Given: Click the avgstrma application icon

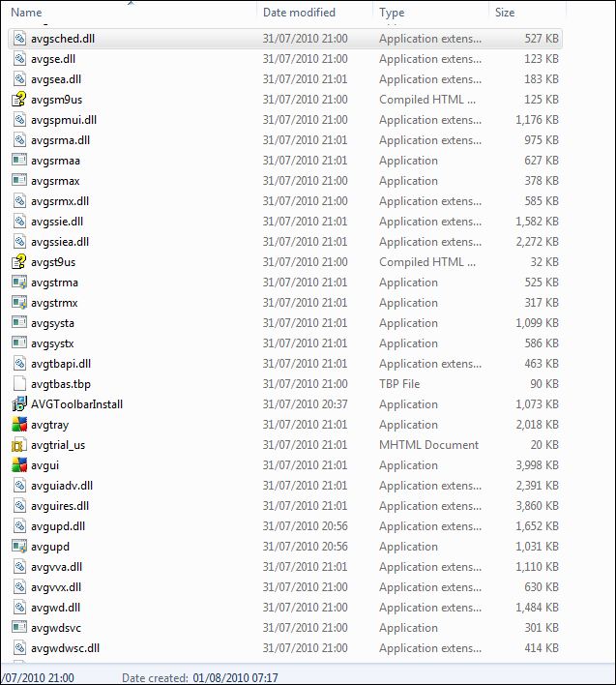Looking at the screenshot, I should coord(19,283).
